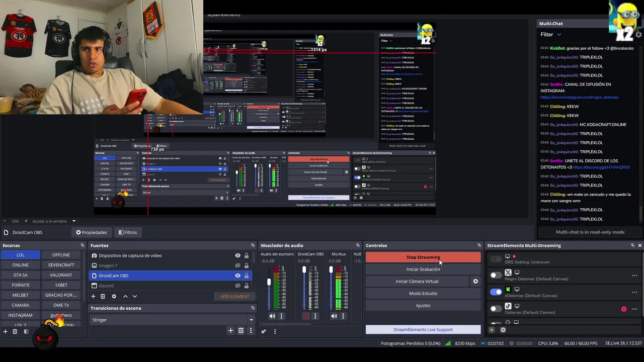
Task: Open the virtual camera settings gear
Action: click(475, 282)
